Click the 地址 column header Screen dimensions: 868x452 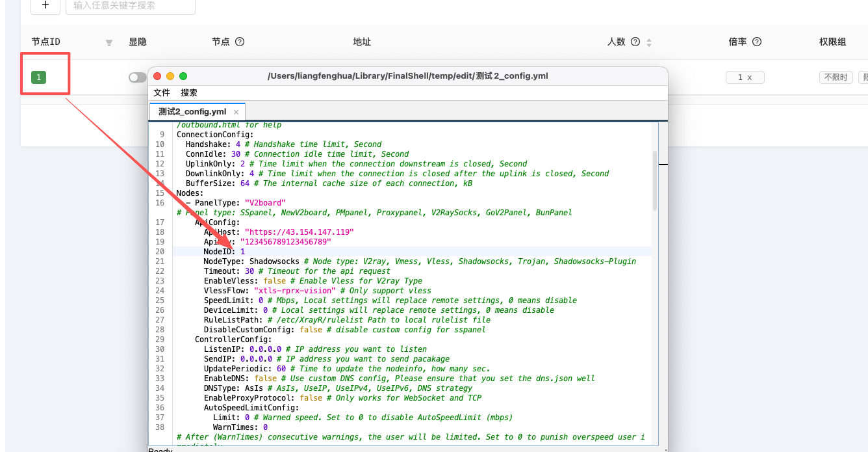(x=362, y=42)
